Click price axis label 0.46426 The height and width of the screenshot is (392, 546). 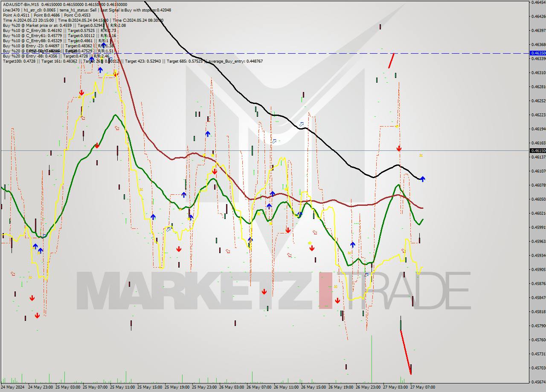click(538, 16)
